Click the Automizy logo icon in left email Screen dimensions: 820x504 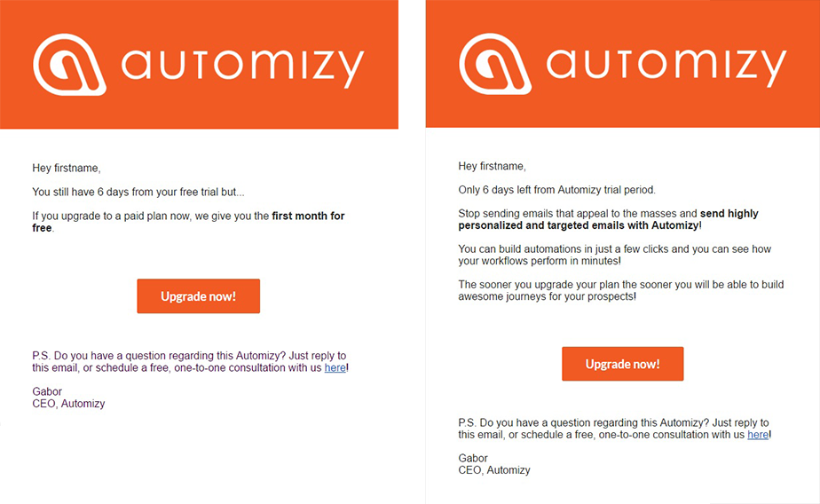pos(69,65)
